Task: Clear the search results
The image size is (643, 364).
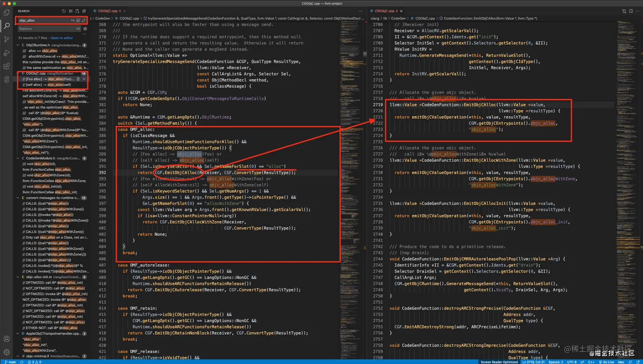Action: 71,11
